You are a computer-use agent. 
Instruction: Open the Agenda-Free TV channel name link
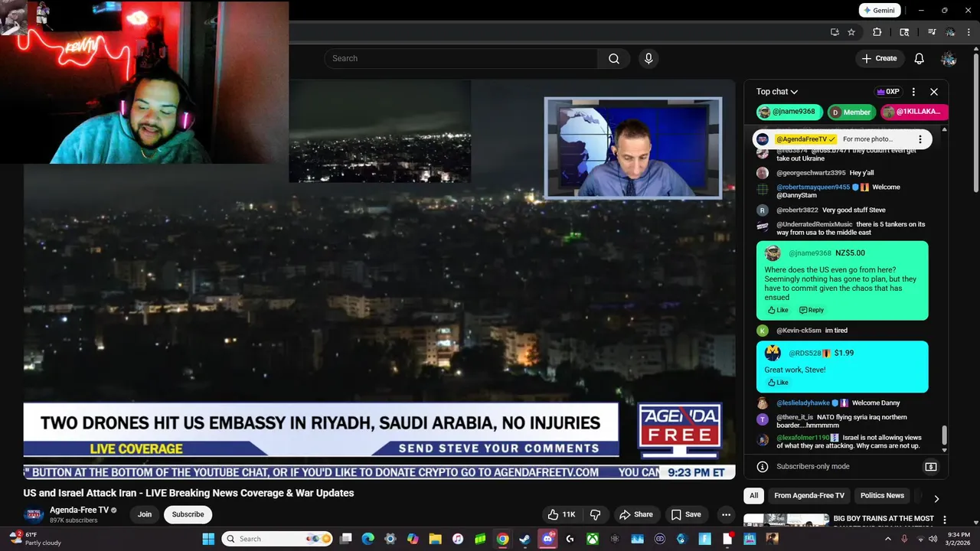click(80, 510)
